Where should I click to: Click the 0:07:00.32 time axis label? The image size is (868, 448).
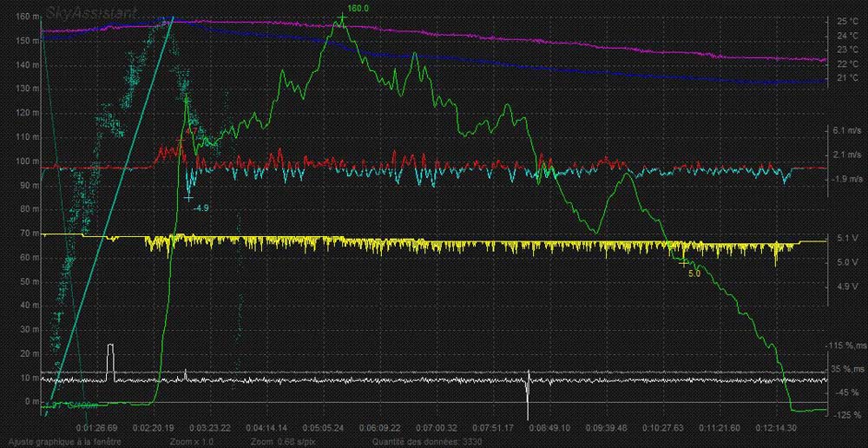point(437,428)
